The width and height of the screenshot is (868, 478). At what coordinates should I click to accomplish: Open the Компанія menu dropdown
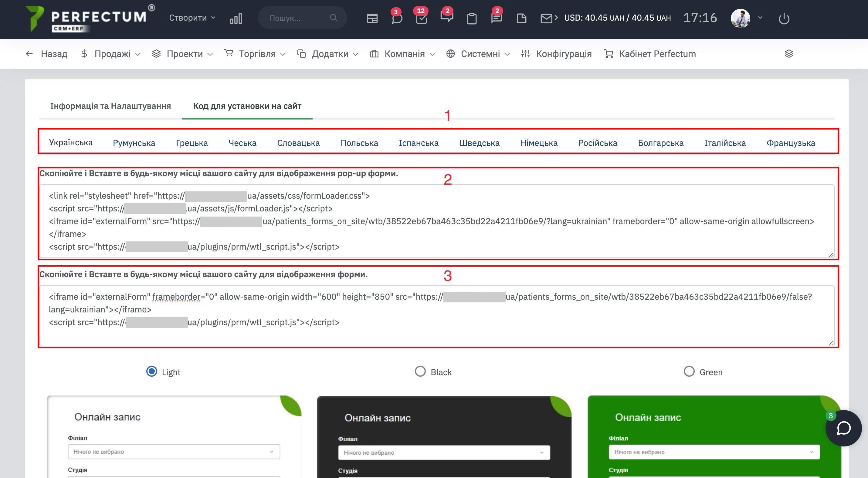[402, 54]
